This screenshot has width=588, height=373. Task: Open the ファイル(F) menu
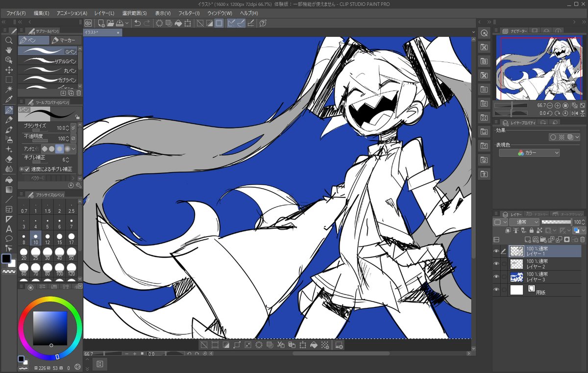16,13
